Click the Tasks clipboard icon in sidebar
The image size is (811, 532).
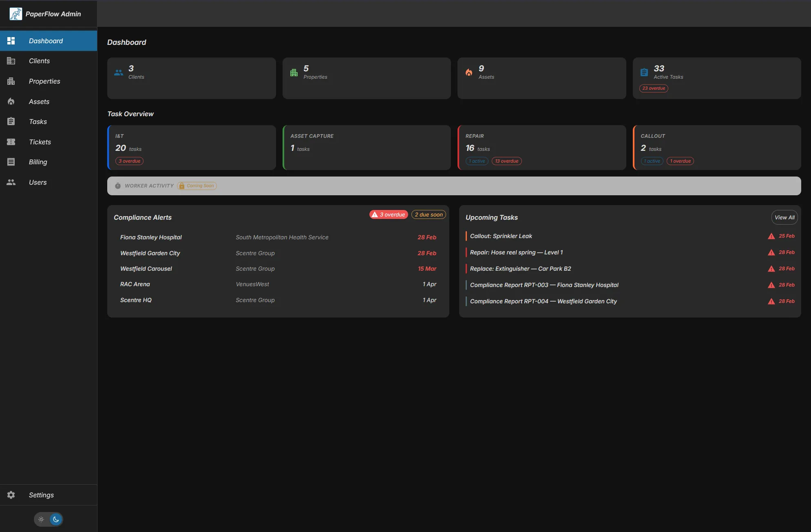point(11,121)
